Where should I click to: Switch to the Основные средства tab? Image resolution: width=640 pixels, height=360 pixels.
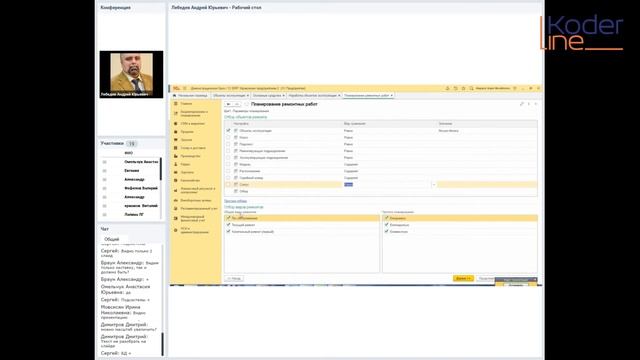tap(267, 96)
